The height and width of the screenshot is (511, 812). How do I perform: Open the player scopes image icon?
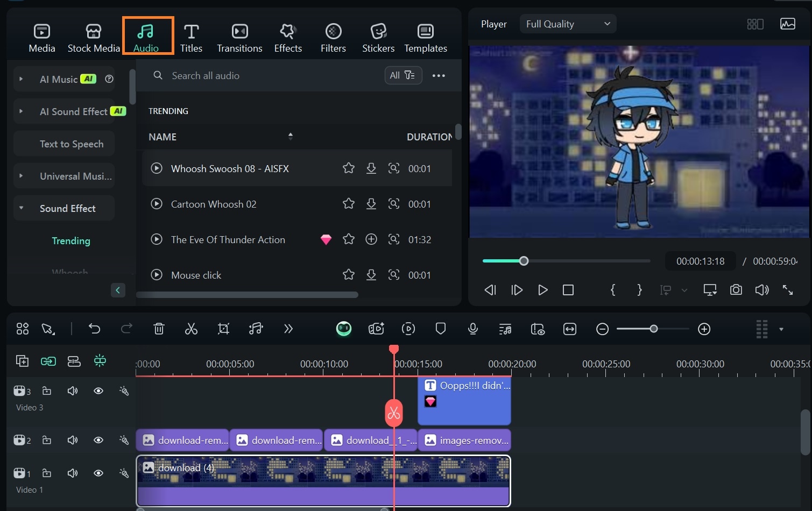coord(788,24)
